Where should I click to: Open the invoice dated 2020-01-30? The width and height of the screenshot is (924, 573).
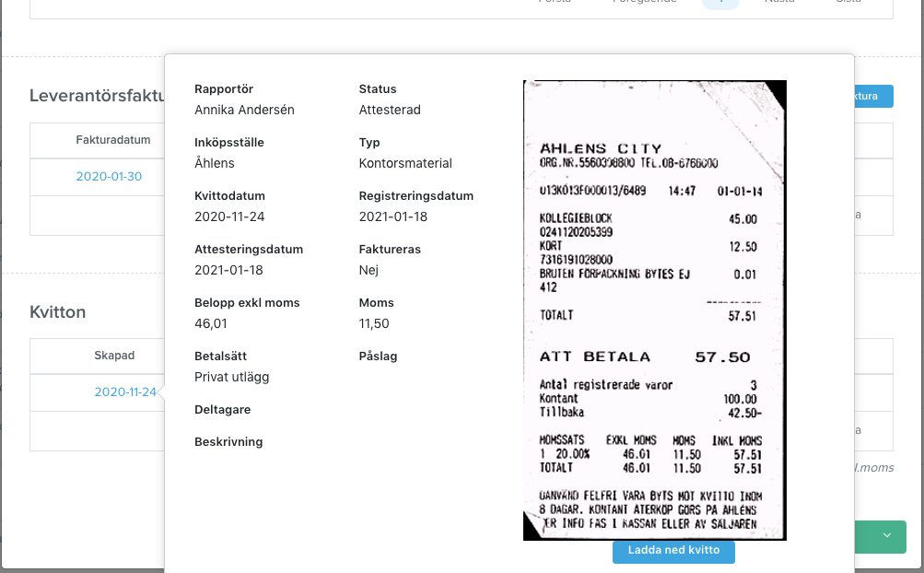pyautogui.click(x=109, y=176)
